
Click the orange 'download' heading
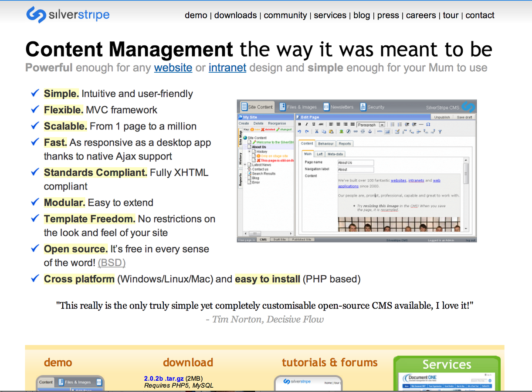tap(188, 362)
